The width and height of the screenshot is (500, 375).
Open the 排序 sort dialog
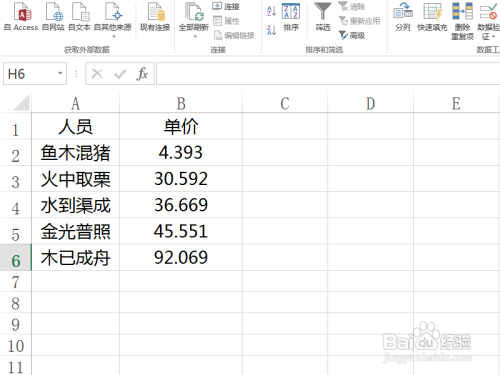coord(291,17)
